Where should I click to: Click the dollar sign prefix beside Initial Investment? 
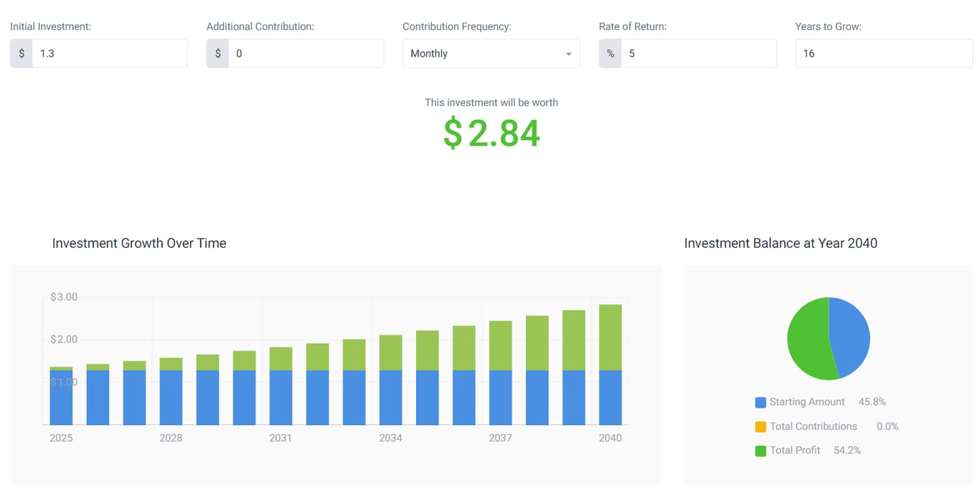pyautogui.click(x=22, y=53)
